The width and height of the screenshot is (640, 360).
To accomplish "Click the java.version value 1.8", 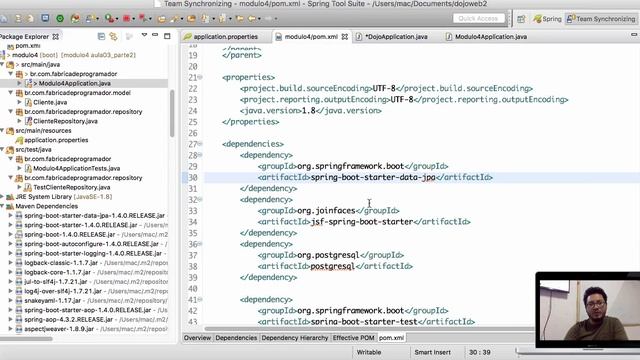I will pyautogui.click(x=309, y=111).
